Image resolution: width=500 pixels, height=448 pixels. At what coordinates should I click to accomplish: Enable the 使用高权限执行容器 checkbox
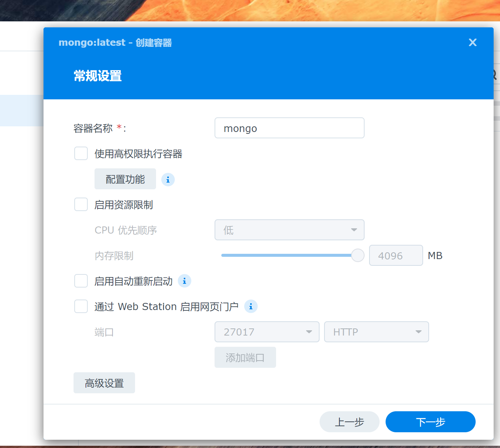tap(81, 153)
